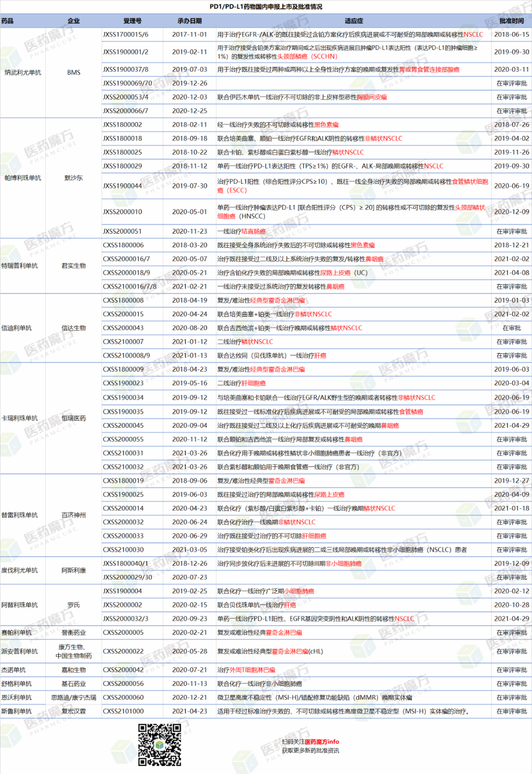
Task: Select the company cell '罗氏'
Action: click(x=74, y=605)
